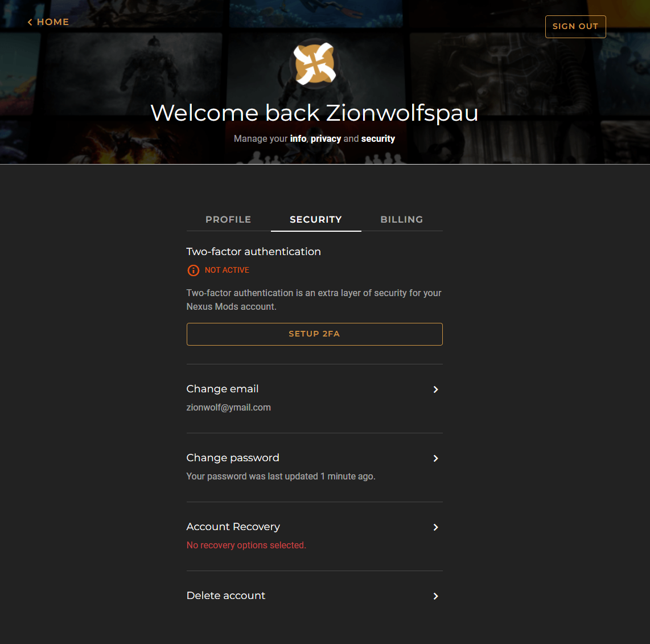Click the Change password heading
This screenshot has height=644, width=650.
coord(233,458)
